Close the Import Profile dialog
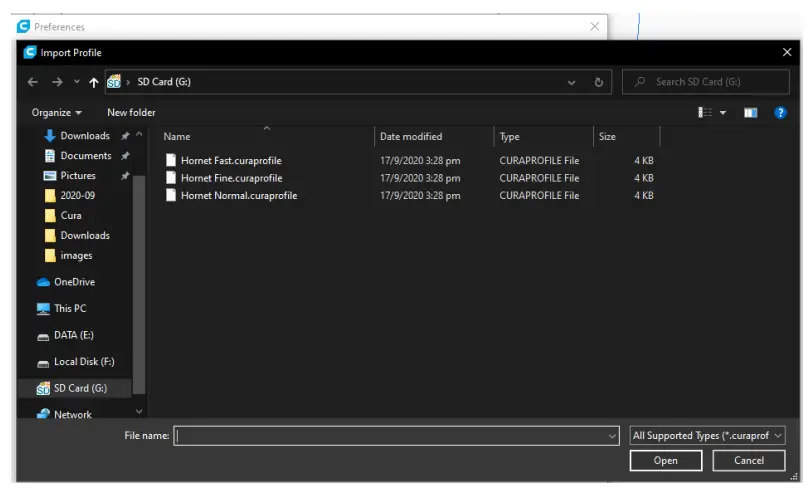 point(787,52)
